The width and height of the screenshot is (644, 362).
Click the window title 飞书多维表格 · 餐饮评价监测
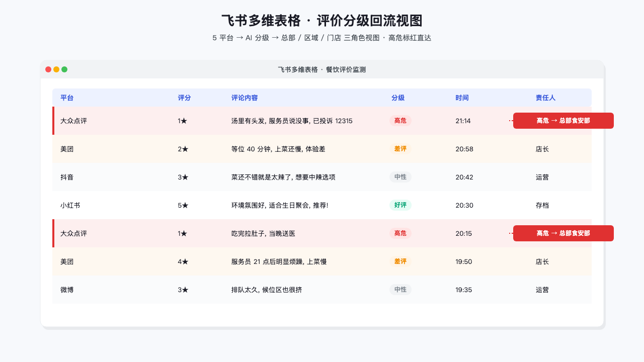pos(322,69)
